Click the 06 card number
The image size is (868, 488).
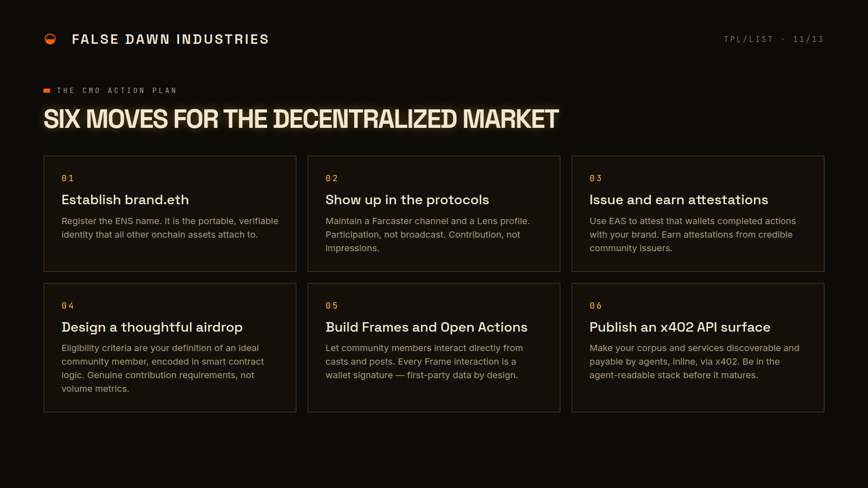[x=596, y=306]
